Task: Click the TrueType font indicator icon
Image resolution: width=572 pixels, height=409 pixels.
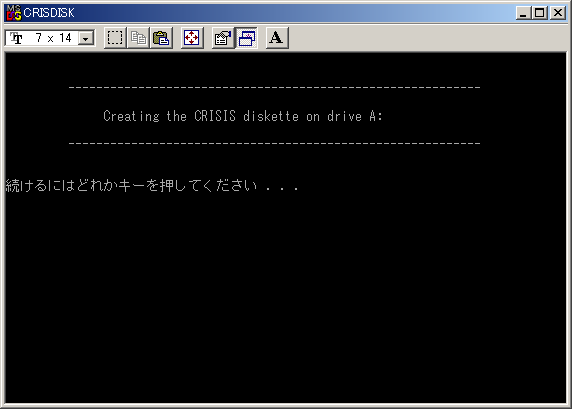Action: point(16,38)
